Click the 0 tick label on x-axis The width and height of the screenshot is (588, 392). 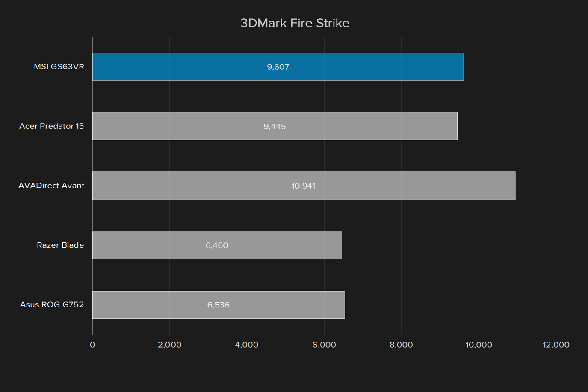(x=92, y=345)
